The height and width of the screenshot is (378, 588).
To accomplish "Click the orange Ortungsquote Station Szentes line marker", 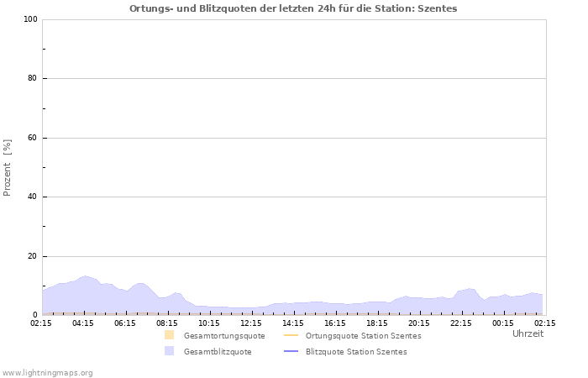I will 291,335.
